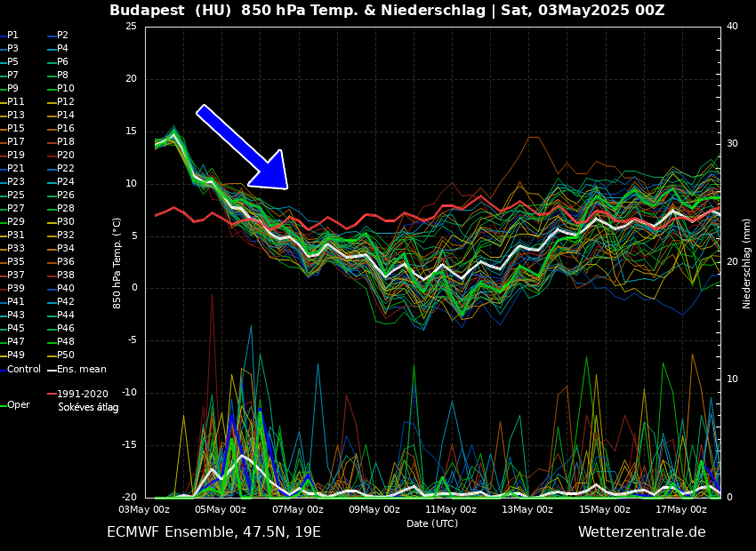Click the Niederschlag (mm) axis label
Image resolution: width=756 pixels, height=551 pixels.
click(747, 263)
